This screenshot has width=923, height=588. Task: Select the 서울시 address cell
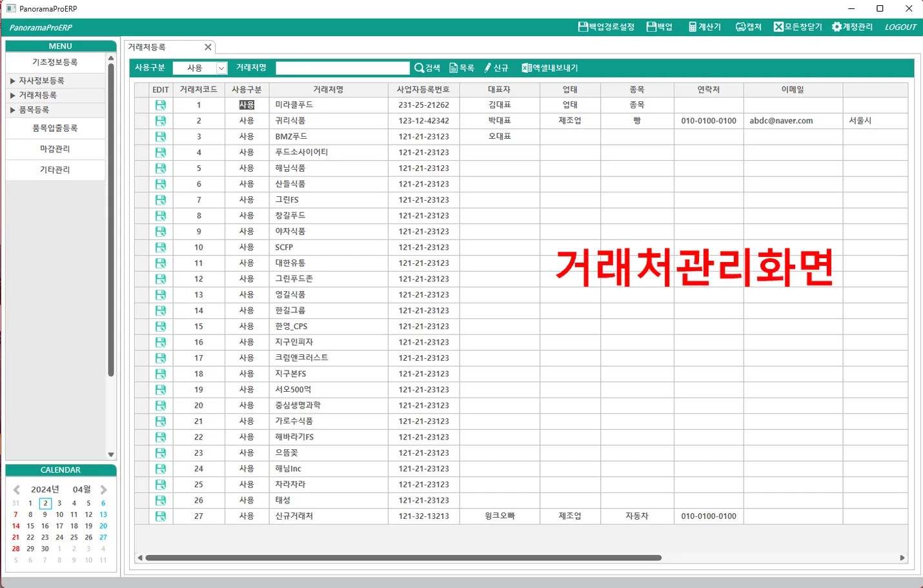(875, 121)
